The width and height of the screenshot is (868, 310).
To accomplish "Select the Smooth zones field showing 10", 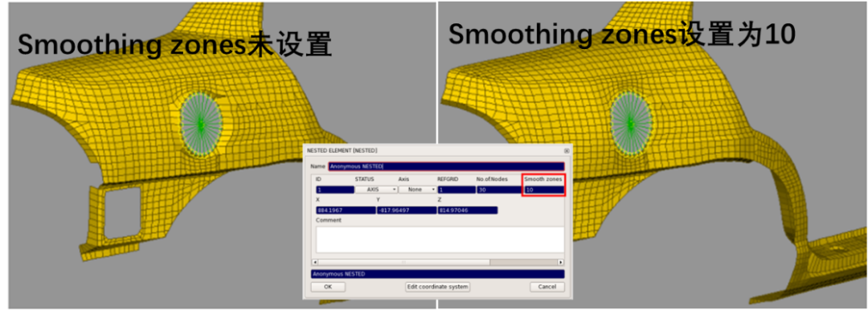I will pyautogui.click(x=544, y=190).
